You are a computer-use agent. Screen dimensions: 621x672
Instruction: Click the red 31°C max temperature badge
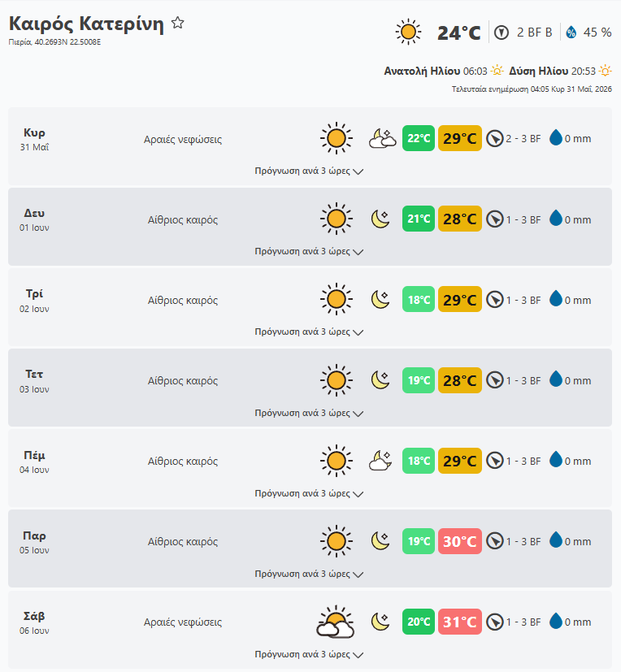tap(460, 622)
